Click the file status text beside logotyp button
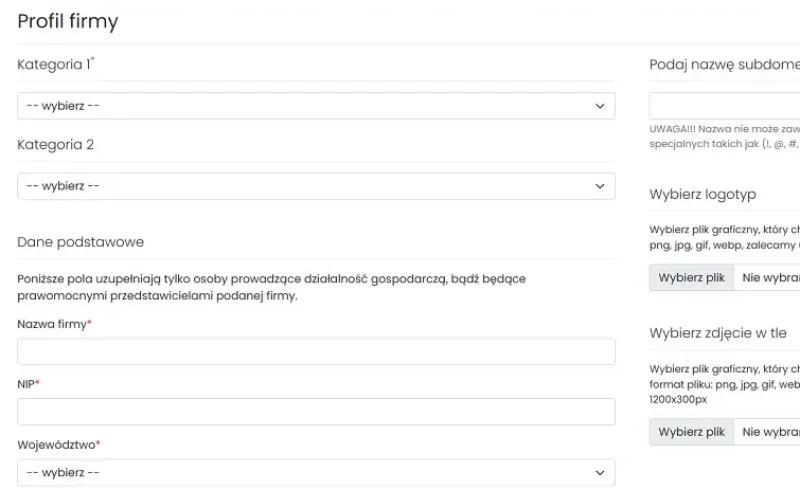This screenshot has width=800, height=490. point(768,277)
